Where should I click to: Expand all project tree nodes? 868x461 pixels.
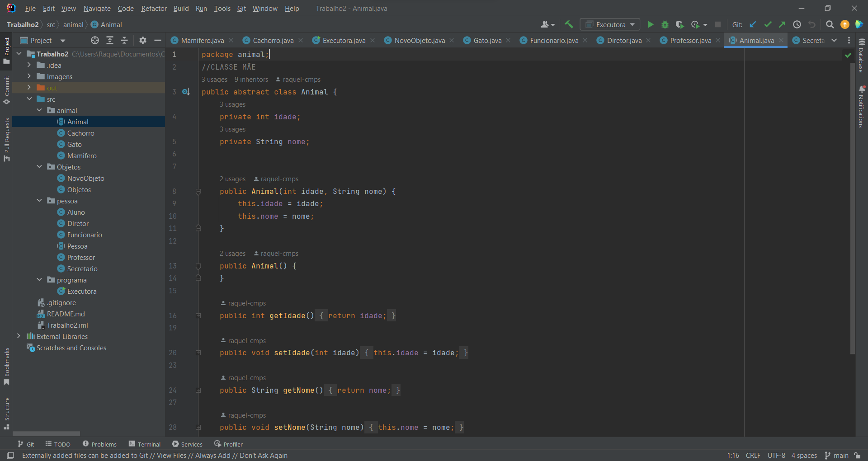[110, 40]
